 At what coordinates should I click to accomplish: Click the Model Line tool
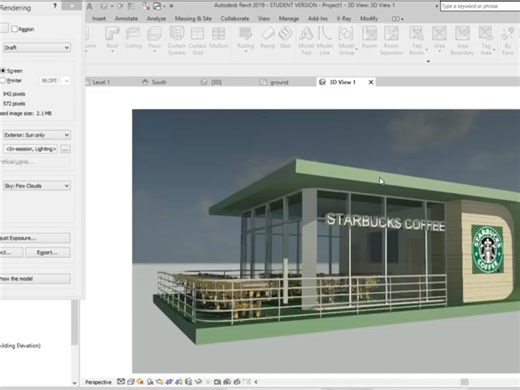coord(324,40)
